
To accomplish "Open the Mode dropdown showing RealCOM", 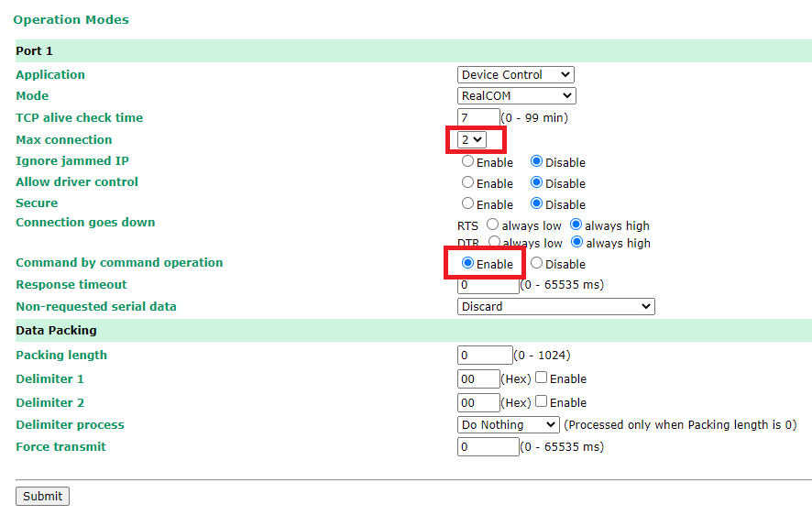I will (516, 95).
